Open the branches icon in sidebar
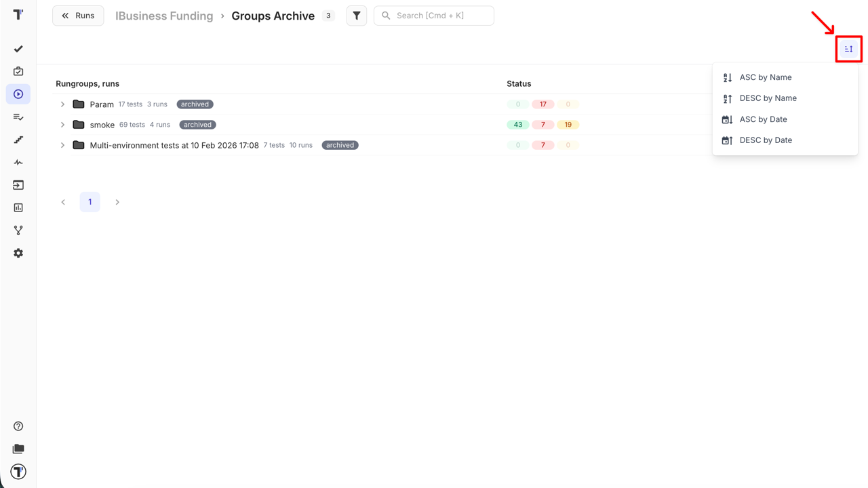Screen dimensions: 868x488 pyautogui.click(x=18, y=230)
